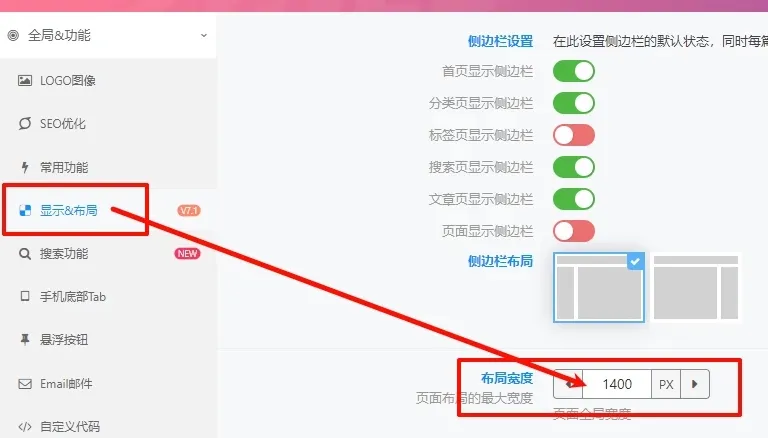This screenshot has height=438, width=768.
Task: Increase layout width with right arrow
Action: 695,384
